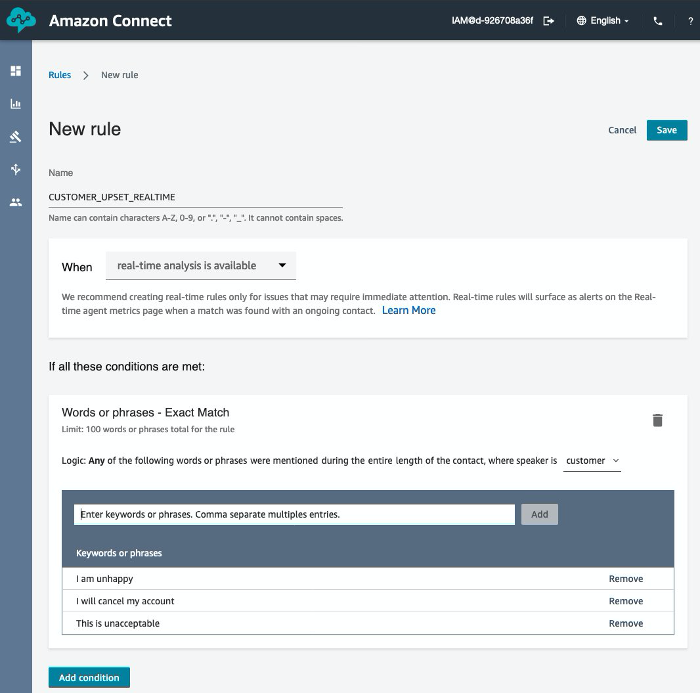Go to the Rules breadcrumb link
Image resolution: width=700 pixels, height=693 pixels.
(60, 75)
